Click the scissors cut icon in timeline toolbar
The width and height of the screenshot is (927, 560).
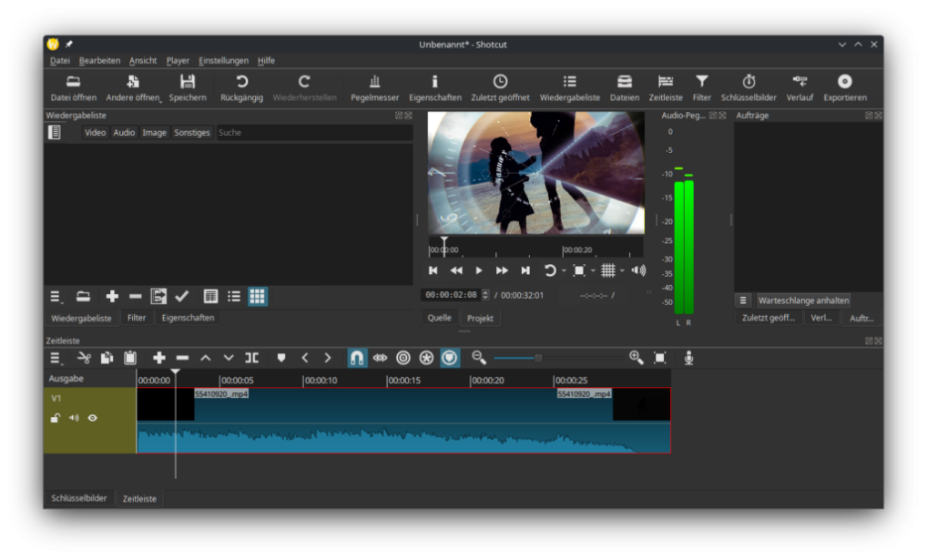tap(84, 358)
